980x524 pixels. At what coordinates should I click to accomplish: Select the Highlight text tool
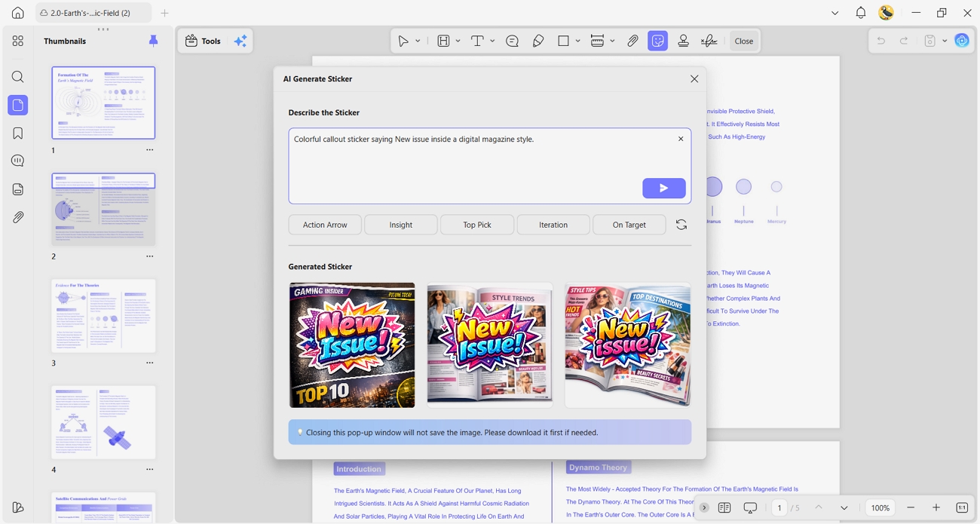pos(443,41)
